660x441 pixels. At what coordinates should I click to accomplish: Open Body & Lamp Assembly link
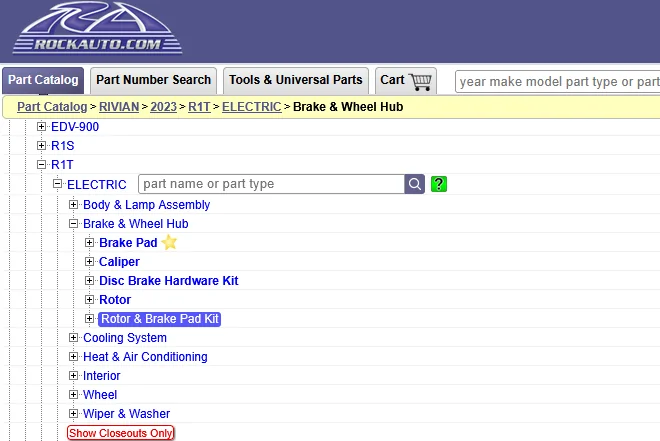coord(146,205)
